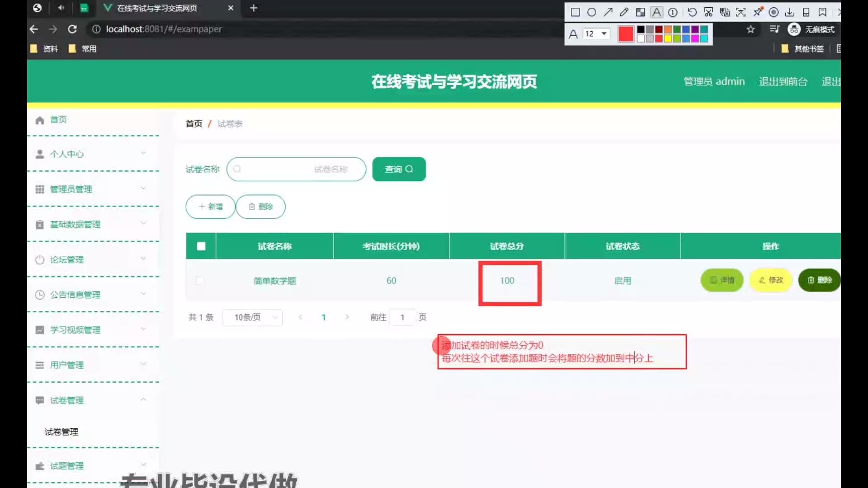Pin the screenshot to screen
Viewport: 868px width, 488px height.
[758, 11]
